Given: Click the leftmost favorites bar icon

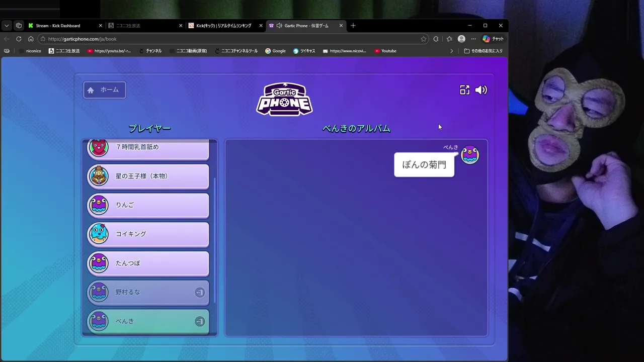Looking at the screenshot, I should coord(7,51).
